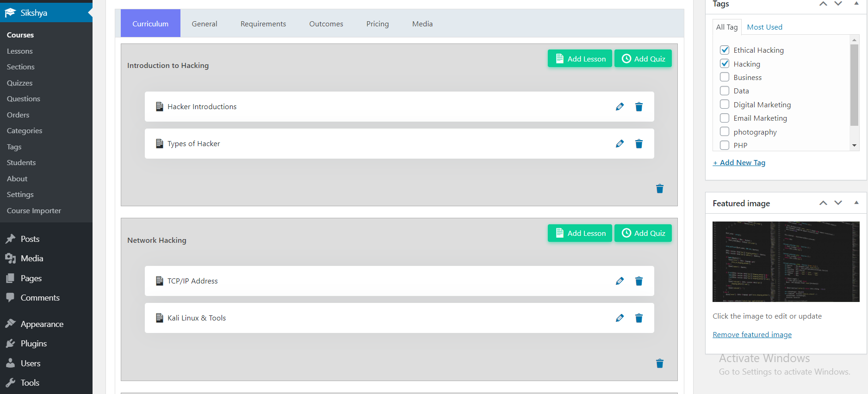Click tag list scrollbar up arrow
This screenshot has width=868, height=394.
pos(854,40)
